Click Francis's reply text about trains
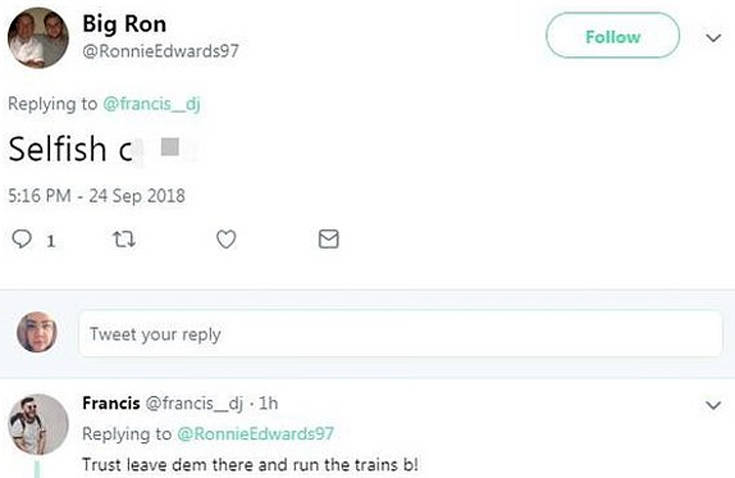This screenshot has height=478, width=735. coord(249,465)
